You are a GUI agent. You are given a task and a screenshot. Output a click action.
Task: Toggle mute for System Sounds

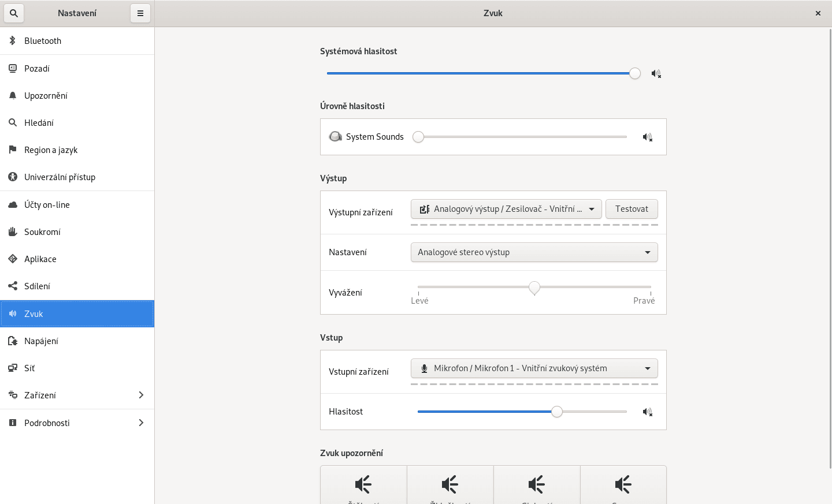(x=647, y=137)
